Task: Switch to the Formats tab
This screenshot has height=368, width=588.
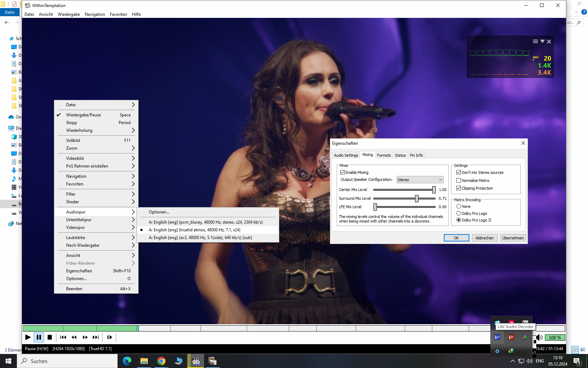Action: [384, 155]
